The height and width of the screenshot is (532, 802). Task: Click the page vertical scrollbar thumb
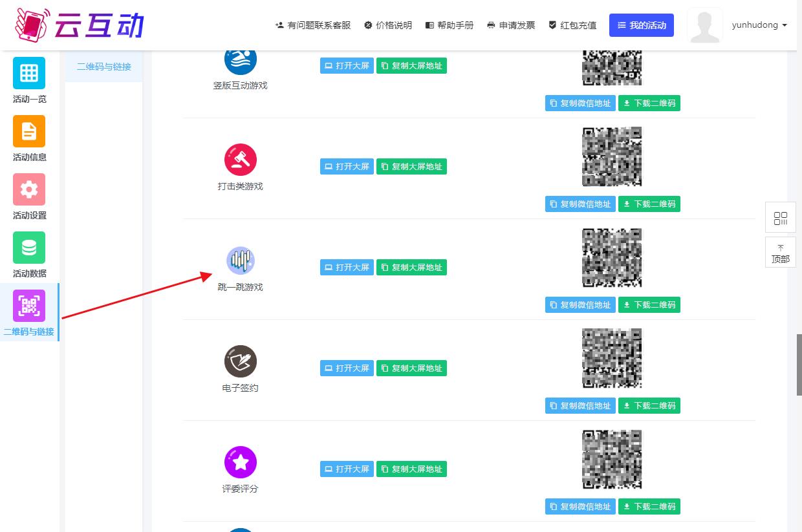799,365
